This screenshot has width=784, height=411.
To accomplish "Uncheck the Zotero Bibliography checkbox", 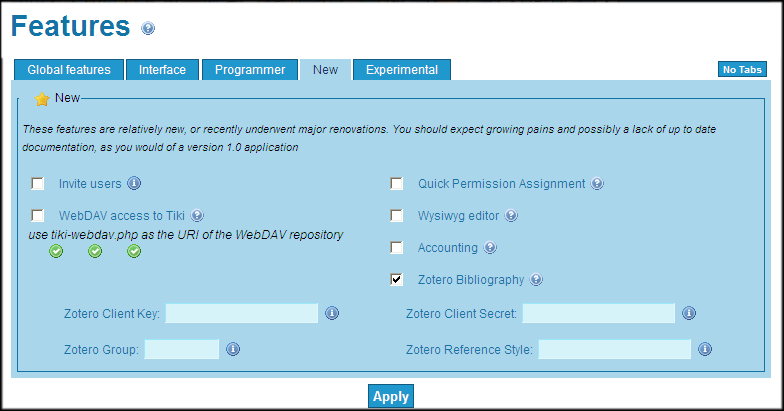I will tap(396, 280).
